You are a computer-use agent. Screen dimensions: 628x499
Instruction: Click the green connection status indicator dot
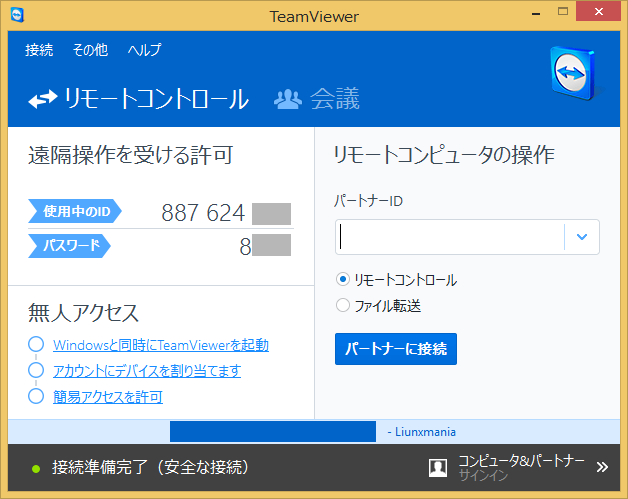[36, 468]
